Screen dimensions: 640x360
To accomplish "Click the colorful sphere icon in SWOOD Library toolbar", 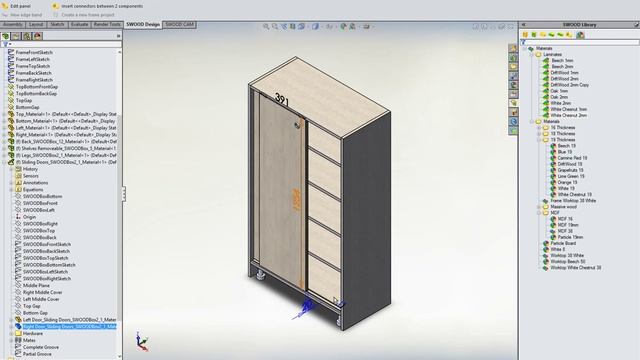I will click(x=580, y=35).
